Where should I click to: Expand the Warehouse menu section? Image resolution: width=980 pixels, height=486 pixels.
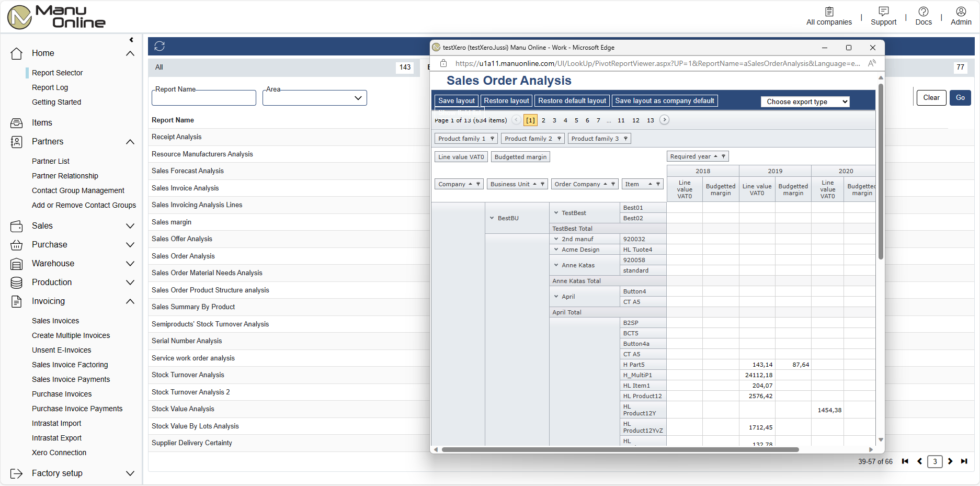pyautogui.click(x=130, y=264)
